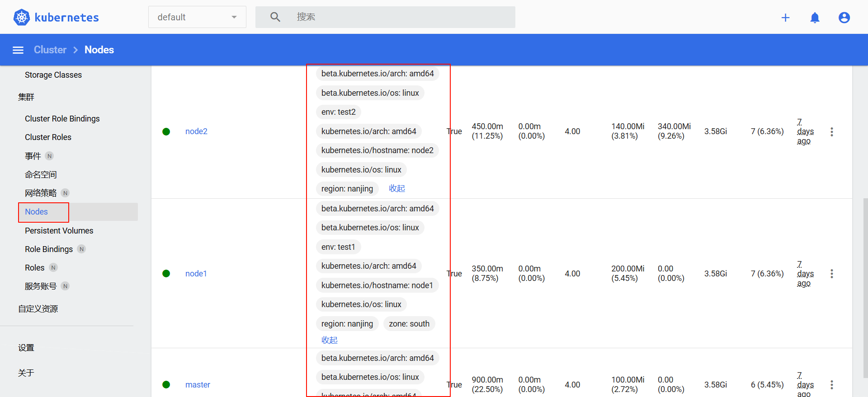Open 关于 about page

[26, 373]
